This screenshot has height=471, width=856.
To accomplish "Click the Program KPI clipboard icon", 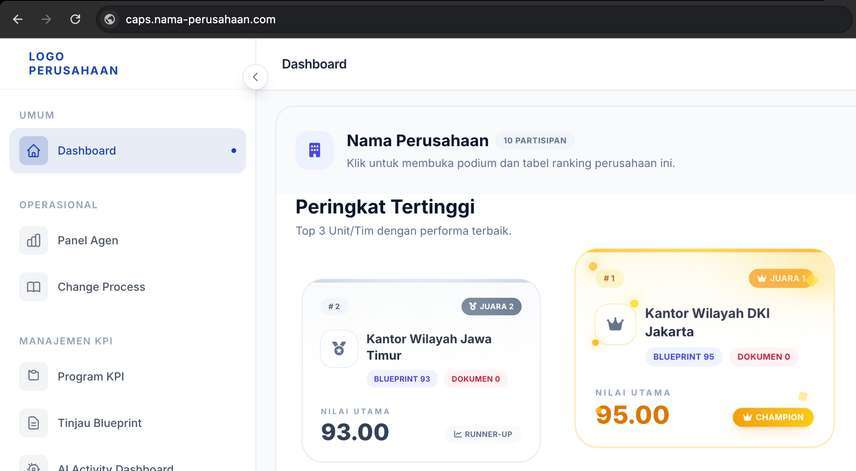I will [33, 376].
